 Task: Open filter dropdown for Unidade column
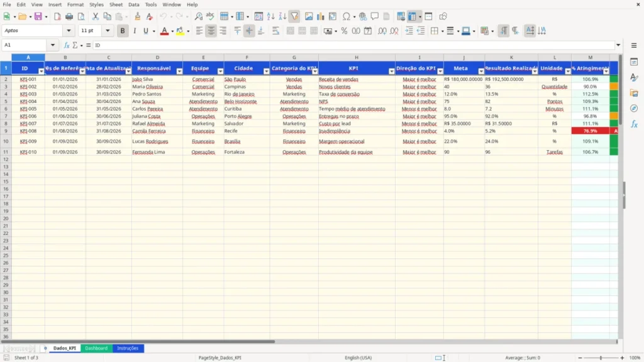568,72
